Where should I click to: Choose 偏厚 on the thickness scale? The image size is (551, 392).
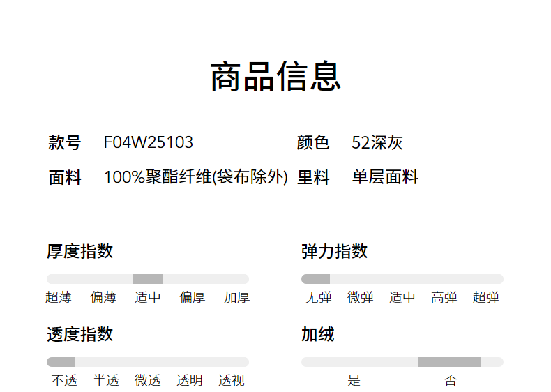pyautogui.click(x=193, y=297)
